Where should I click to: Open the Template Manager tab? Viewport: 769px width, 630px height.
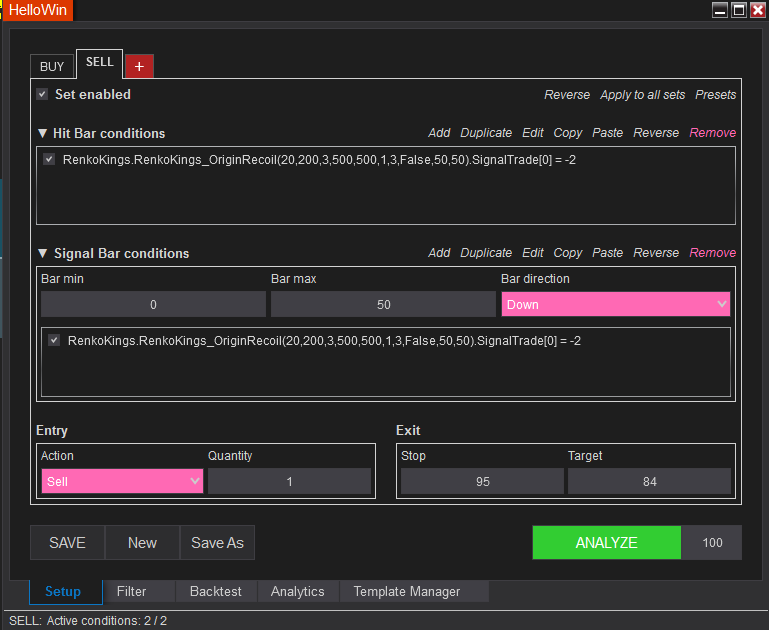(x=406, y=591)
